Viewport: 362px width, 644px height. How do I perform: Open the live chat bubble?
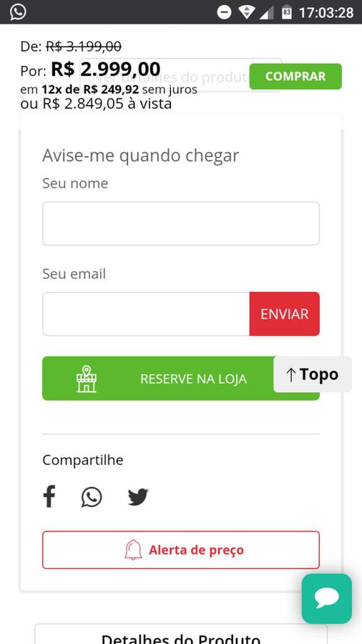pyautogui.click(x=327, y=598)
